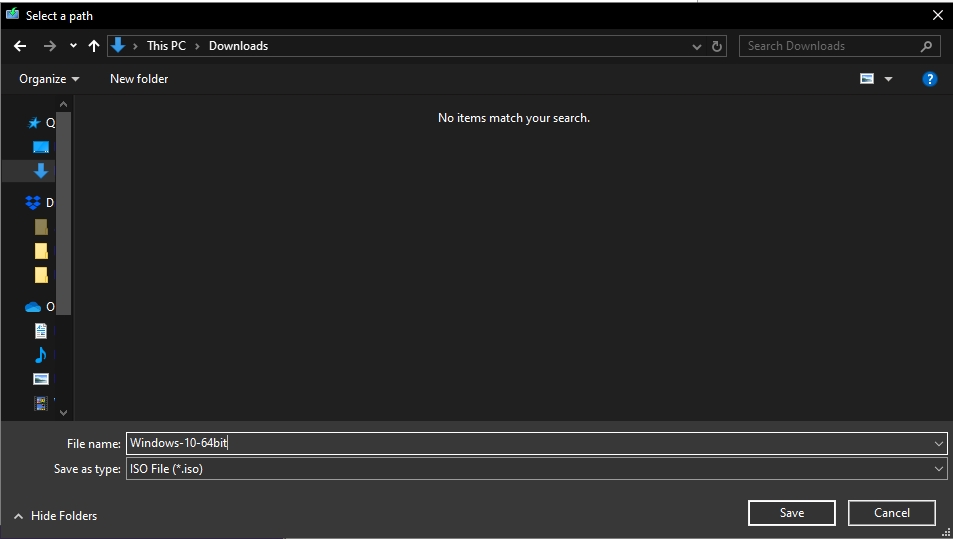Change the view layout icon
953x539 pixels.
(x=867, y=79)
